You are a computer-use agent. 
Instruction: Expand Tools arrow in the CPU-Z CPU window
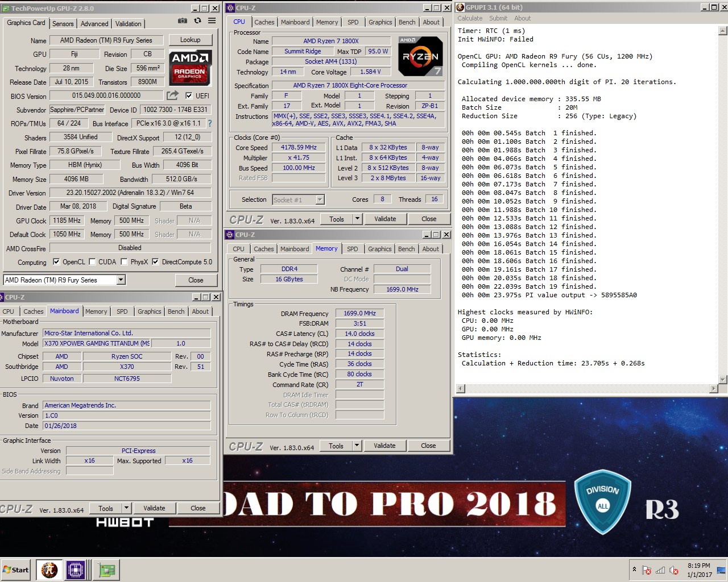tap(357, 219)
